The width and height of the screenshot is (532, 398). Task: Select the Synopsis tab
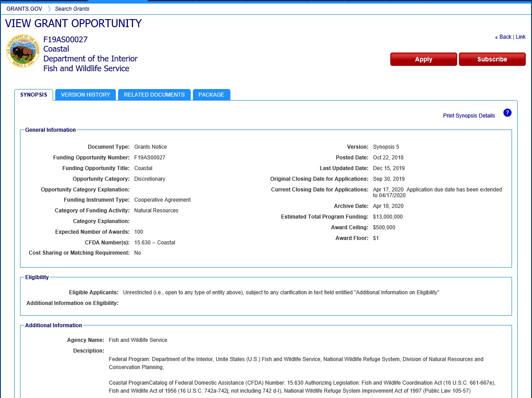33,95
